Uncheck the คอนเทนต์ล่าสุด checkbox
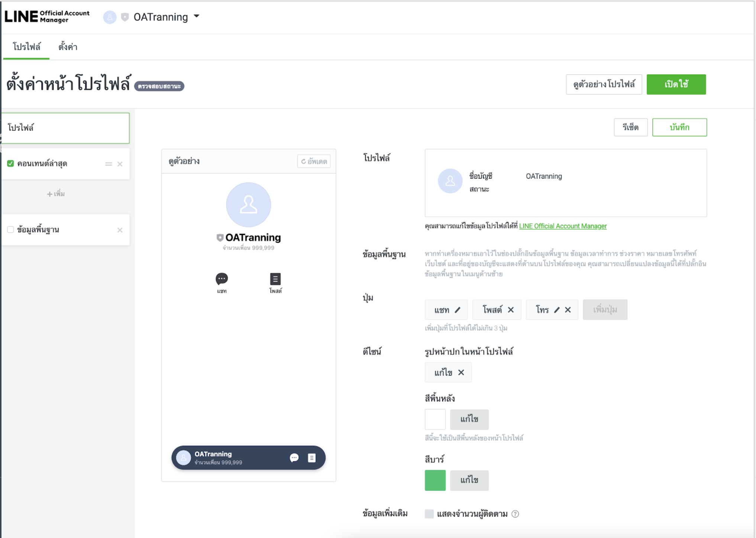Image resolution: width=756 pixels, height=538 pixels. click(x=10, y=163)
